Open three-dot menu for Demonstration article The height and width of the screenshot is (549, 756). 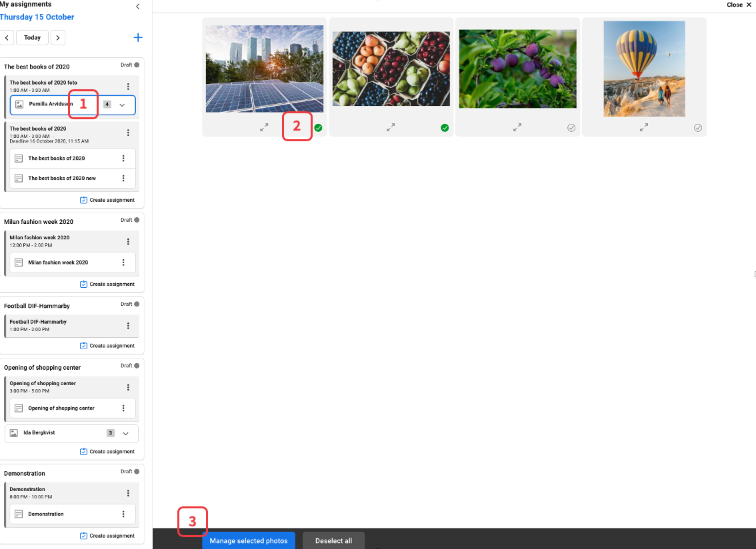123,514
